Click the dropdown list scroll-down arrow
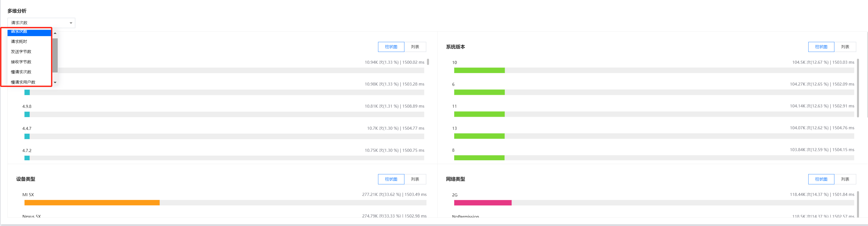 click(x=55, y=83)
